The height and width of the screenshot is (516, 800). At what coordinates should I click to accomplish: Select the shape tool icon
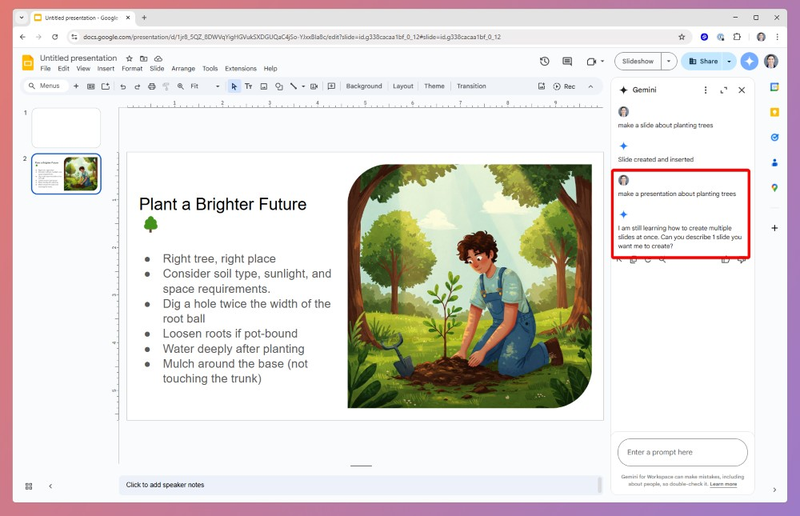[x=279, y=86]
